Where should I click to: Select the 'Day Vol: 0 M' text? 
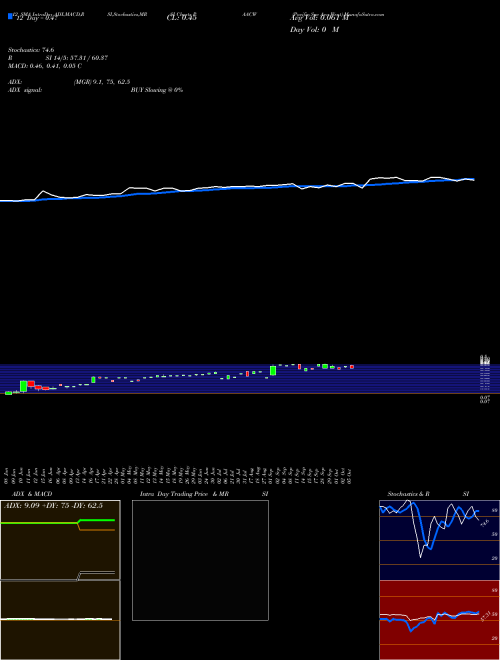[x=314, y=30]
